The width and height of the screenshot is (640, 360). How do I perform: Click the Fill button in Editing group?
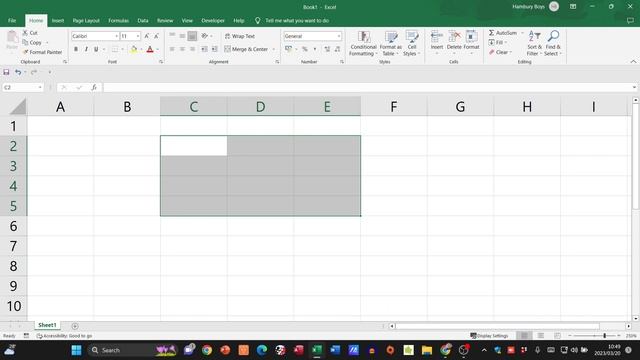497,42
